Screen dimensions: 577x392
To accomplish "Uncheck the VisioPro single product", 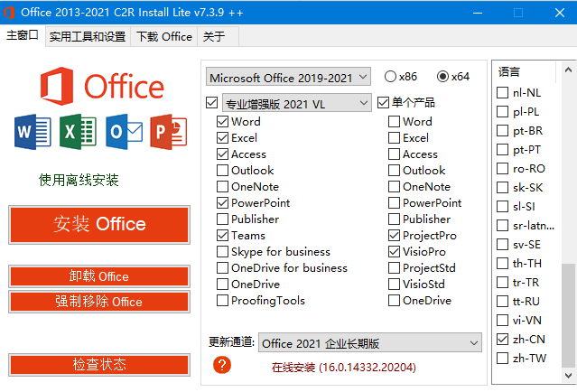I will [394, 252].
